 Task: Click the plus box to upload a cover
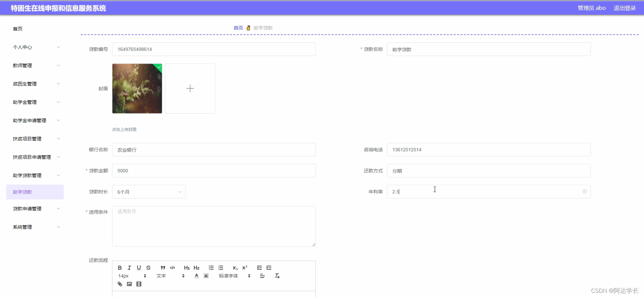pyautogui.click(x=190, y=88)
